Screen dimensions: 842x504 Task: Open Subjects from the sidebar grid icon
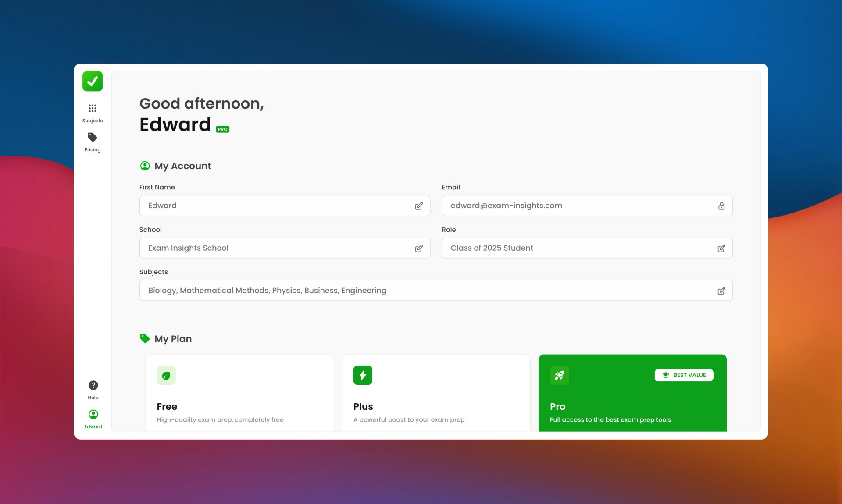pos(93,108)
